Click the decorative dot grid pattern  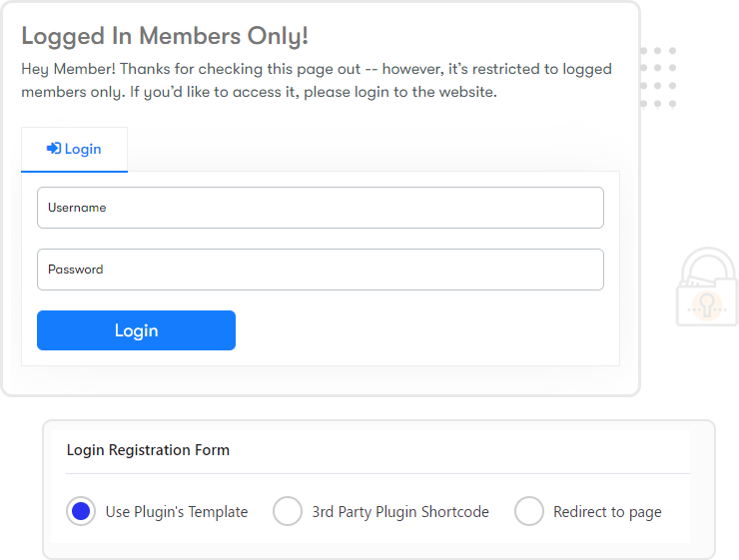(x=658, y=77)
